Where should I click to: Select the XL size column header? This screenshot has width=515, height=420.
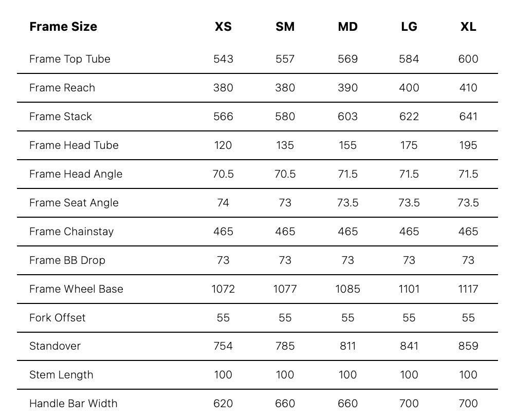click(468, 27)
